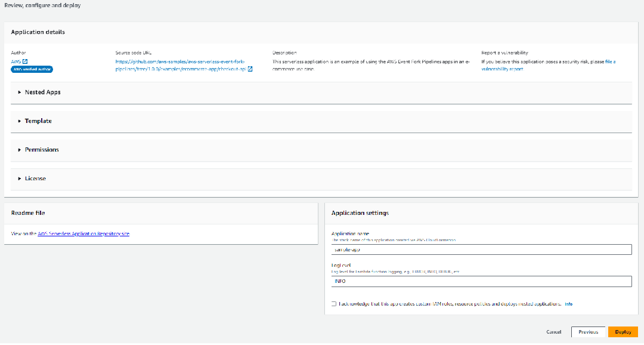
Task: Click the Application settings panel header
Action: (x=360, y=213)
